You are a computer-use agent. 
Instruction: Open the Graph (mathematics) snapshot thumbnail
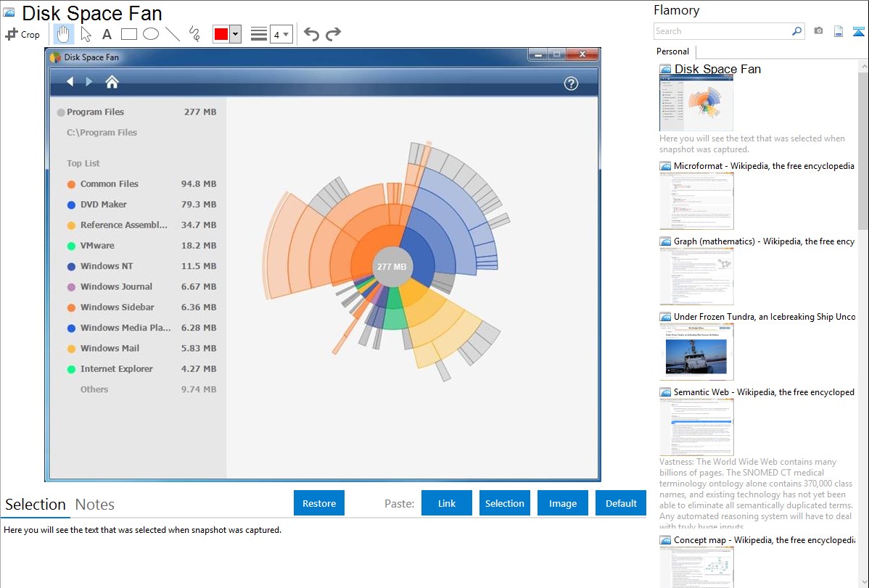[x=696, y=276]
